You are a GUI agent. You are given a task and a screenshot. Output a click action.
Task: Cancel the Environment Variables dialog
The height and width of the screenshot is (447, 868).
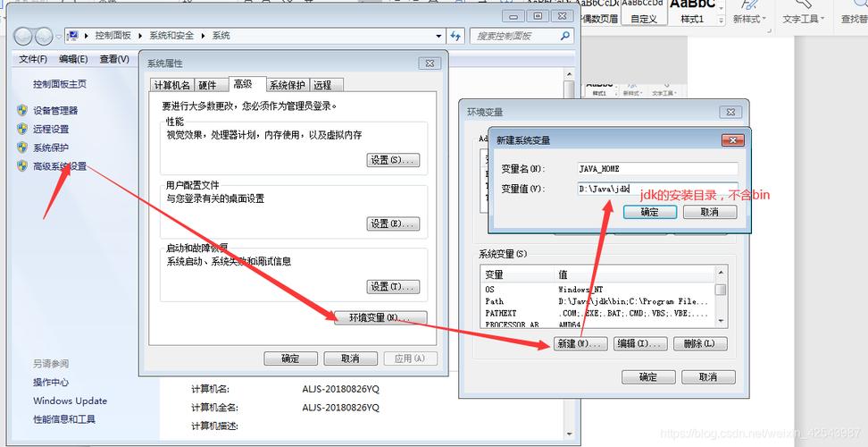pos(708,377)
